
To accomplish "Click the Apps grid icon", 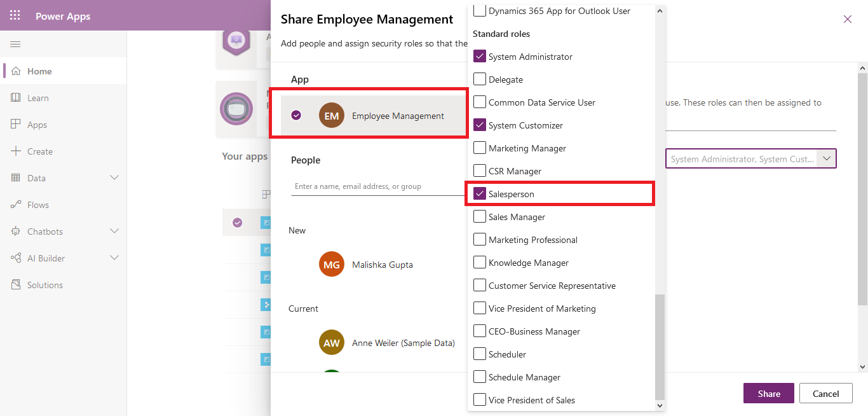I will (x=16, y=125).
